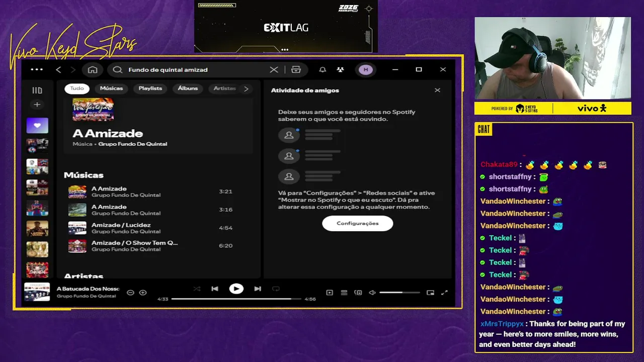Switch player to full screen
644x362 pixels.
pyautogui.click(x=444, y=293)
